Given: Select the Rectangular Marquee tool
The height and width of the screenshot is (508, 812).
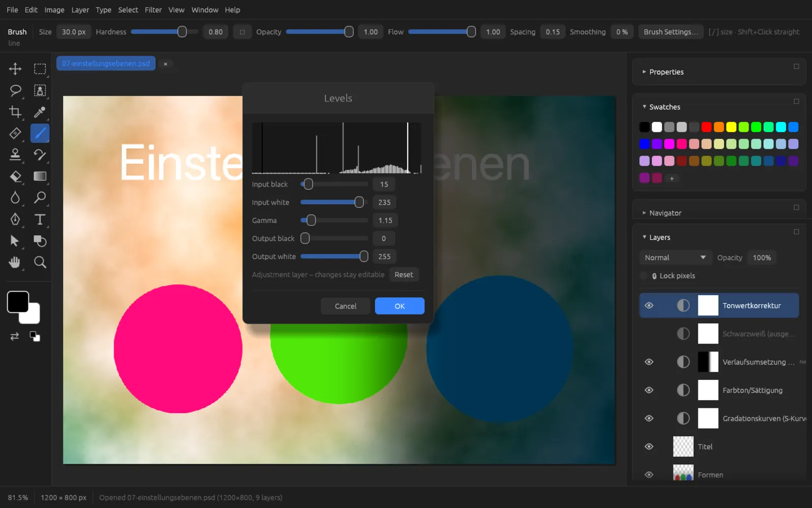Looking at the screenshot, I should pyautogui.click(x=40, y=69).
